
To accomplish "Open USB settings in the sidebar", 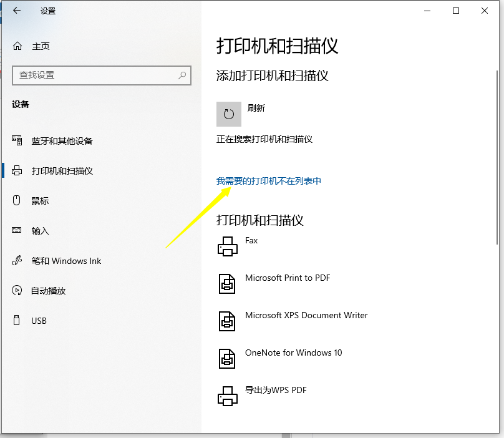I will coord(39,321).
